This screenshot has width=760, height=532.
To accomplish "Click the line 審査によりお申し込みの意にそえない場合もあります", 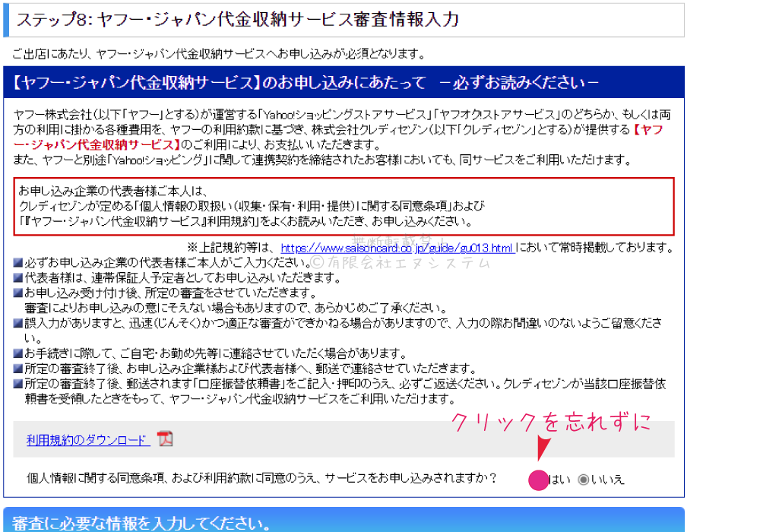I will point(236,308).
